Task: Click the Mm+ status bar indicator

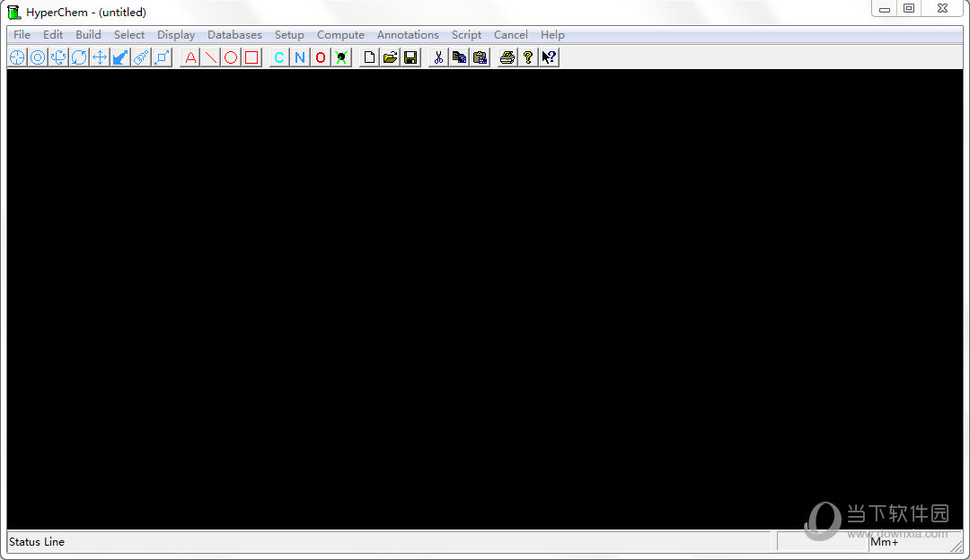Action: (x=885, y=542)
